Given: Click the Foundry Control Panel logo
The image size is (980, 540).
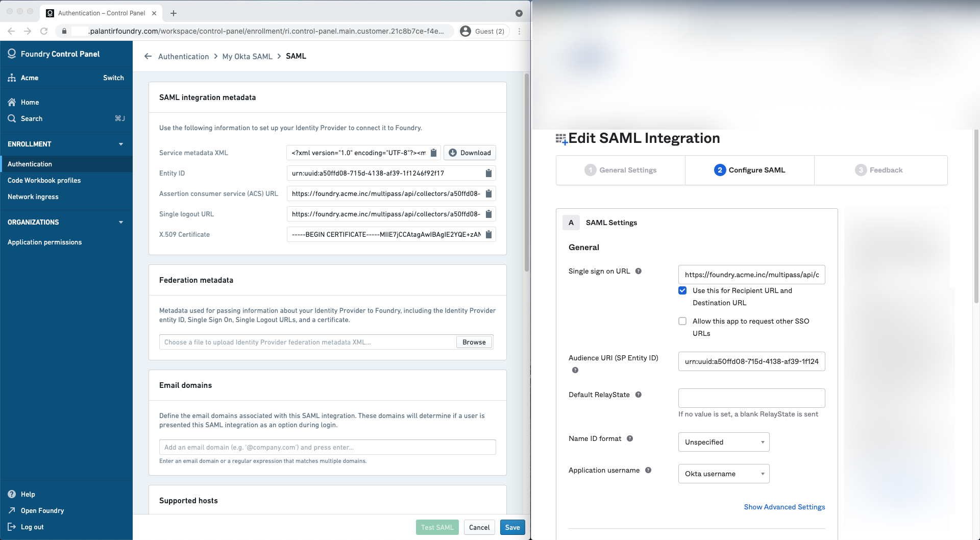Looking at the screenshot, I should pos(12,54).
